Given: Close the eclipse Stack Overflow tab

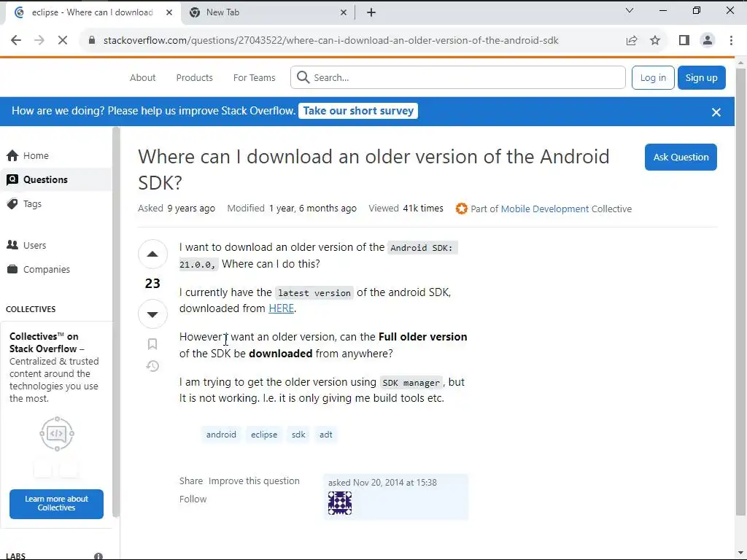Looking at the screenshot, I should tap(169, 13).
